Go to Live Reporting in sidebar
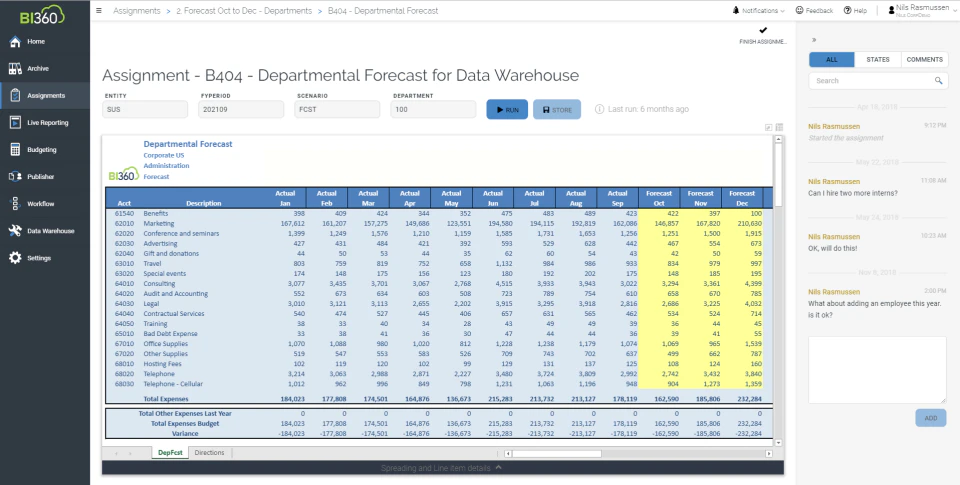 tap(47, 123)
